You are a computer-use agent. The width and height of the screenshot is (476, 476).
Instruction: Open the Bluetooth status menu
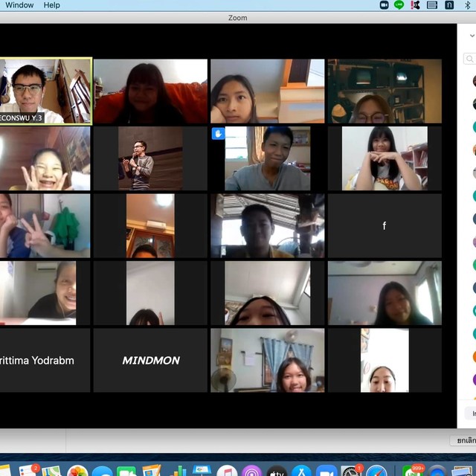(x=468, y=5)
